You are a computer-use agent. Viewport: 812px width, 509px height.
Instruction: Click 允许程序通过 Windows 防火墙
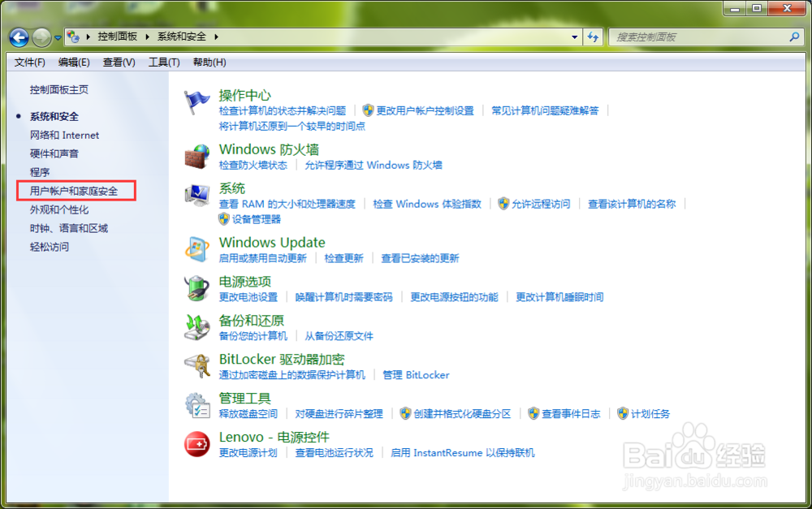374,165
